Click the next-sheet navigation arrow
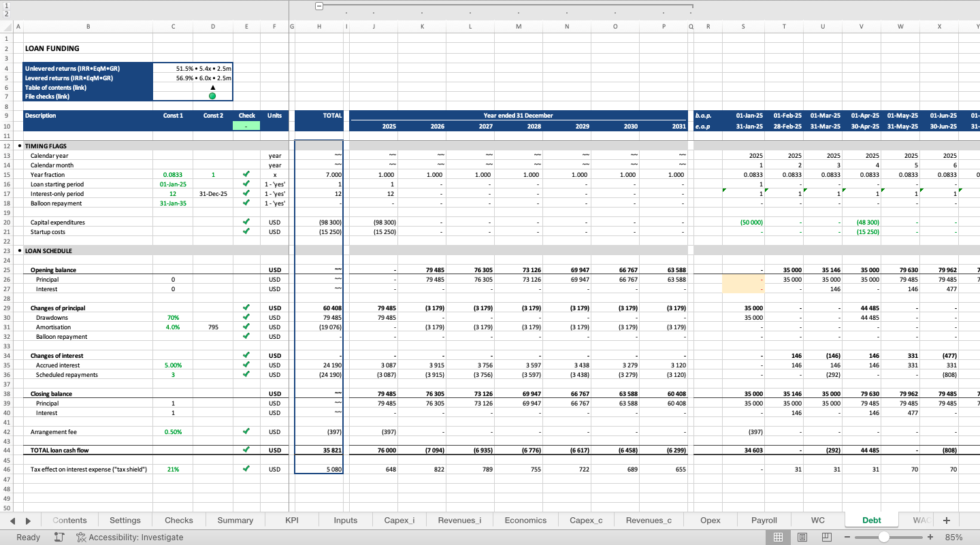980x545 pixels. [x=27, y=520]
